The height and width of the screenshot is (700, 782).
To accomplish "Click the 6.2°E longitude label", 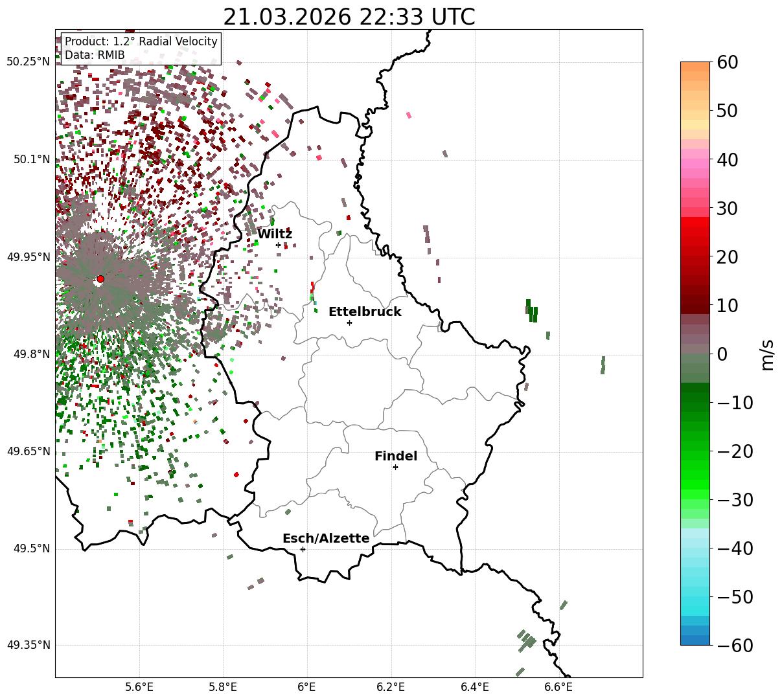I will 391,686.
